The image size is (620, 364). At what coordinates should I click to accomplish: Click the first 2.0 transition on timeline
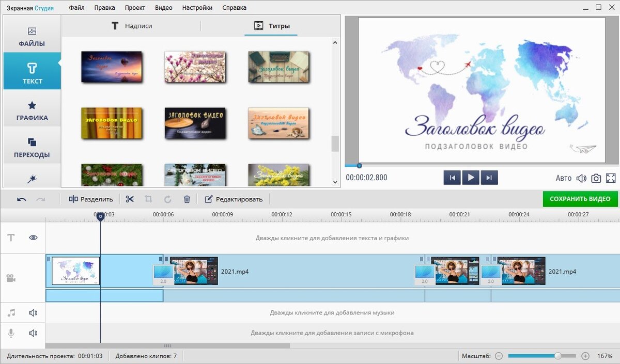(x=163, y=275)
